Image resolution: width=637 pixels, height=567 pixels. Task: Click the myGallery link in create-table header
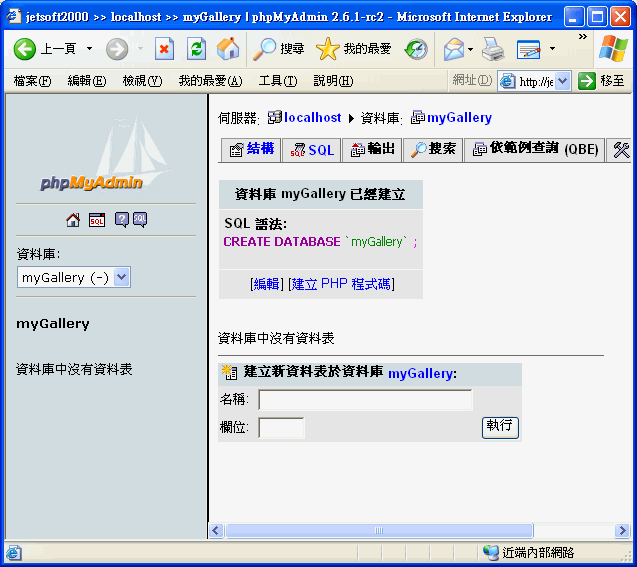click(x=421, y=373)
